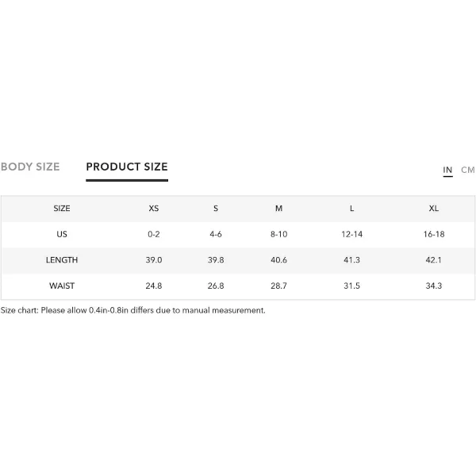This screenshot has width=476, height=476.
Task: Click the XL size column header
Action: [433, 208]
